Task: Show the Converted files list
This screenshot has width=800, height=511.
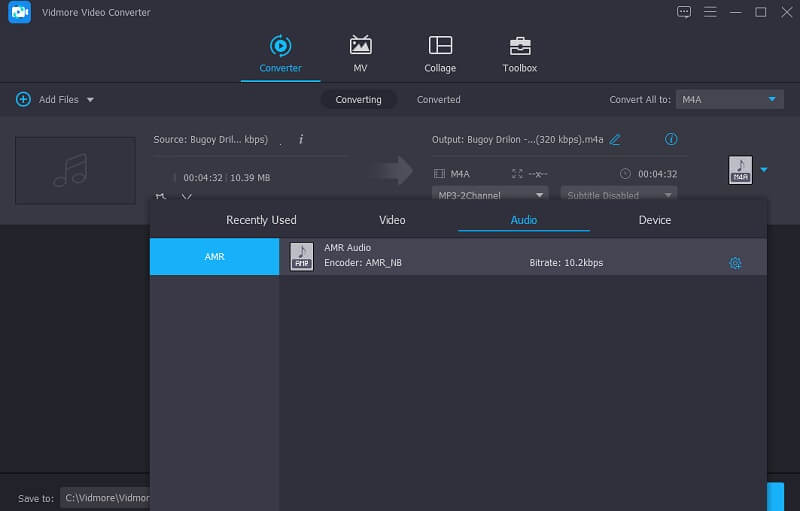Action: pos(438,100)
